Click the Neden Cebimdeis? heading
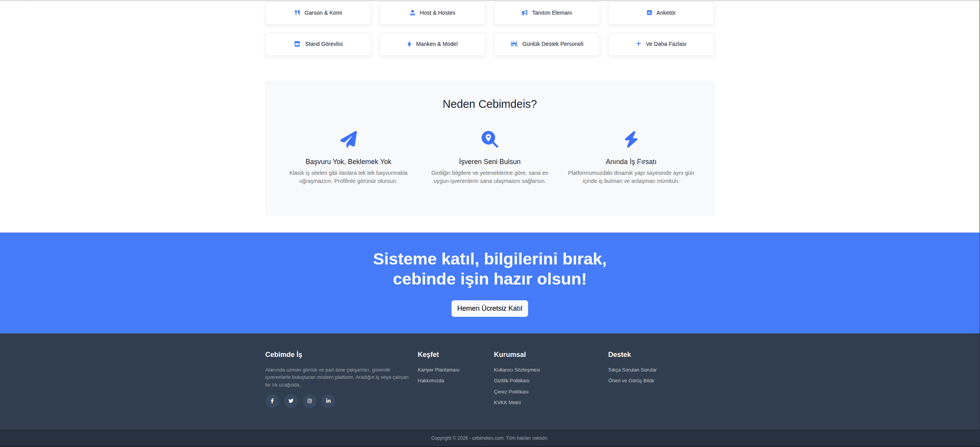The width and height of the screenshot is (980, 447). pyautogui.click(x=490, y=104)
